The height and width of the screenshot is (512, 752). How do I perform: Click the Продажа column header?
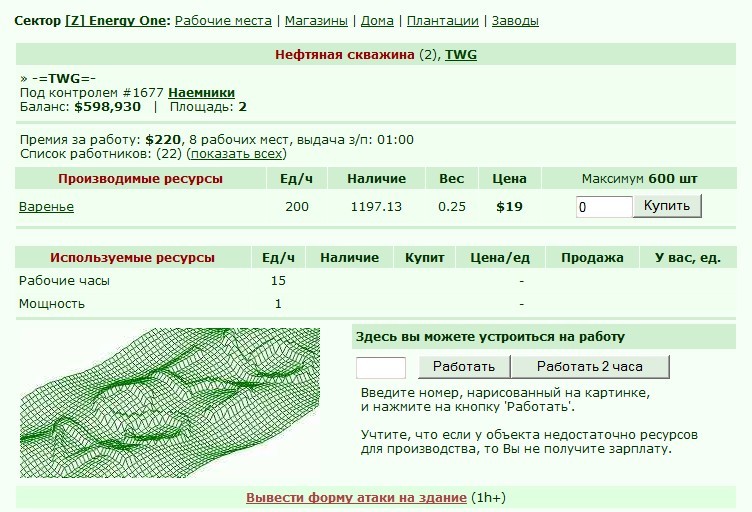click(592, 257)
